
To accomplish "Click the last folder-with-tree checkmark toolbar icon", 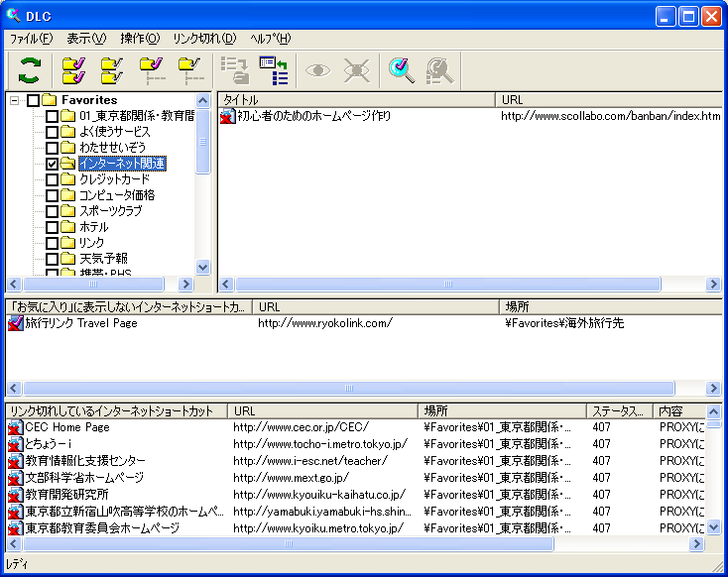I will tap(189, 69).
